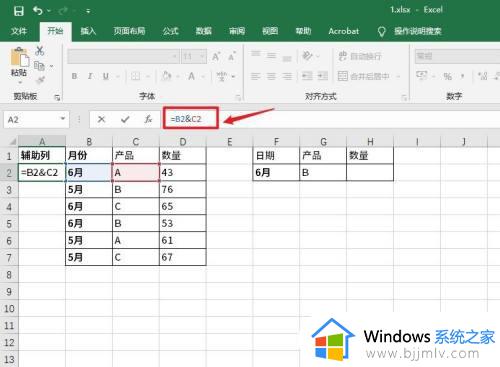Click the Copy icon
The image size is (500, 367).
click(x=39, y=66)
